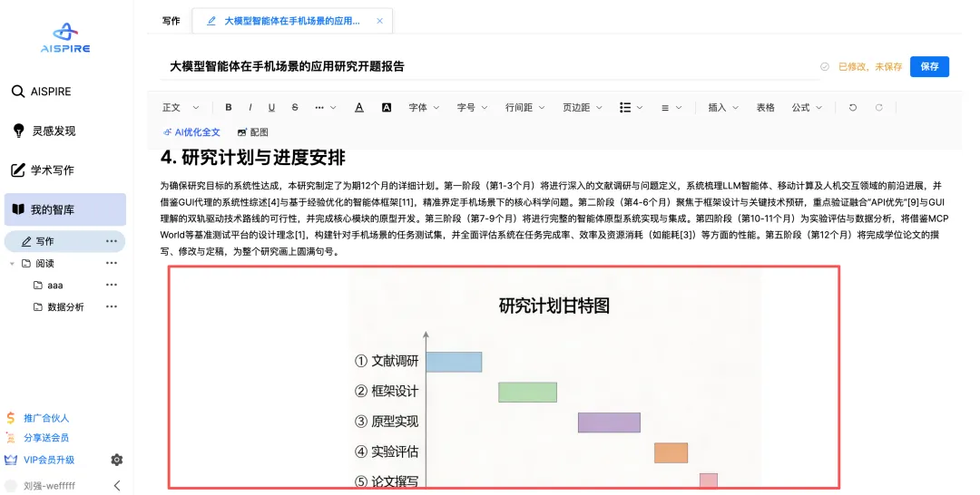Screen dimensions: 980x495
Task: Open more options for 写作 item
Action: 112,241
